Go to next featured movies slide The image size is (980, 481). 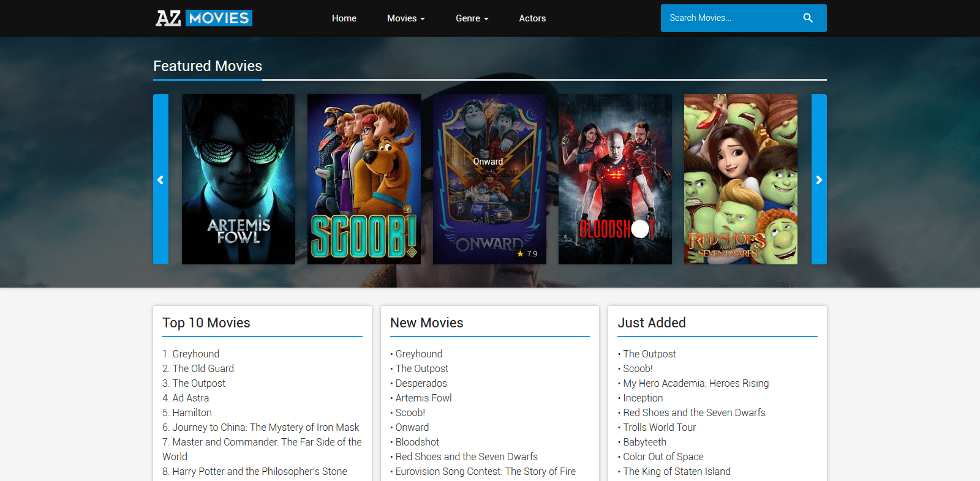[x=819, y=179]
